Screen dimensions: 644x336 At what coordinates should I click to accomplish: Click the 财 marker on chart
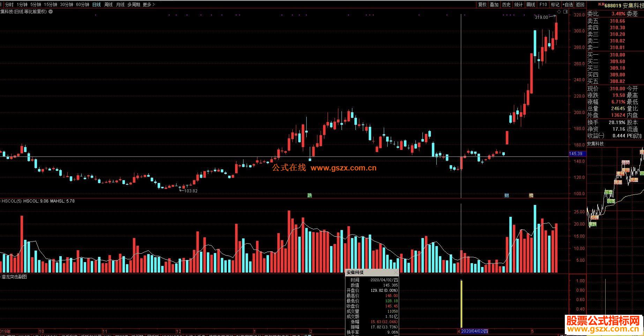tap(507, 195)
